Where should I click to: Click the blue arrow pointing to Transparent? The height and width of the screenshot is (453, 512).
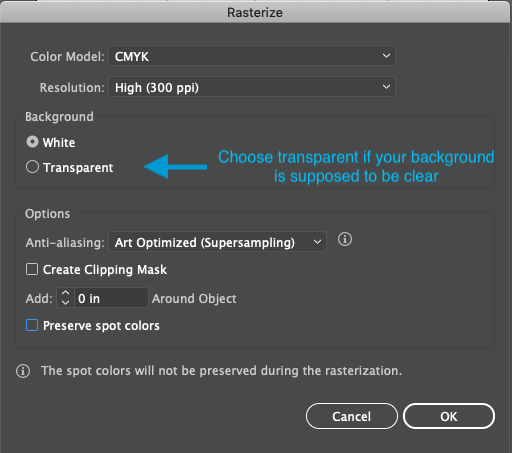tap(175, 166)
